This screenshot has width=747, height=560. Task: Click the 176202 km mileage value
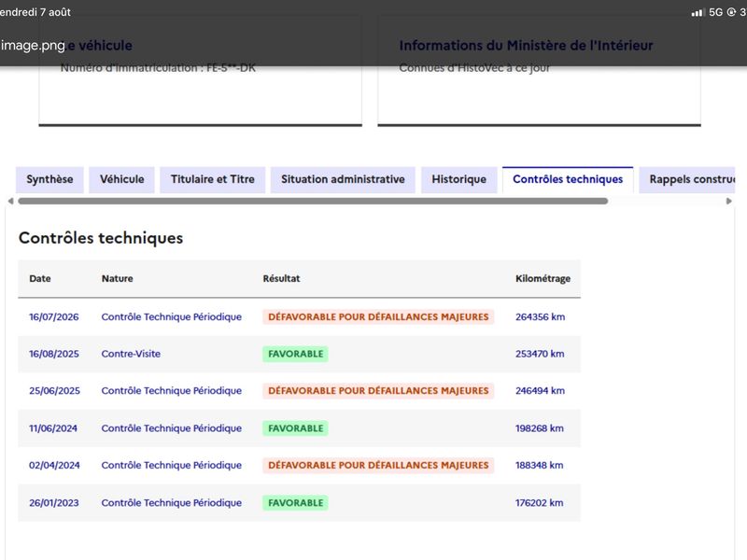(540, 503)
